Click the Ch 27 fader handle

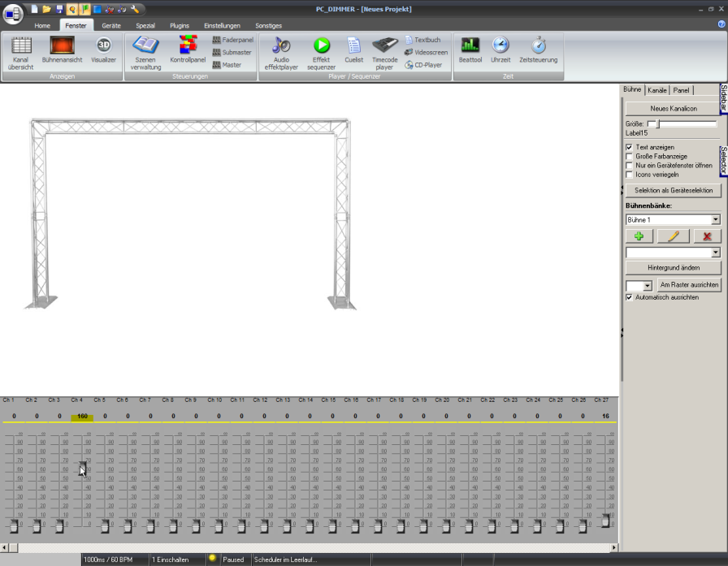click(x=605, y=520)
